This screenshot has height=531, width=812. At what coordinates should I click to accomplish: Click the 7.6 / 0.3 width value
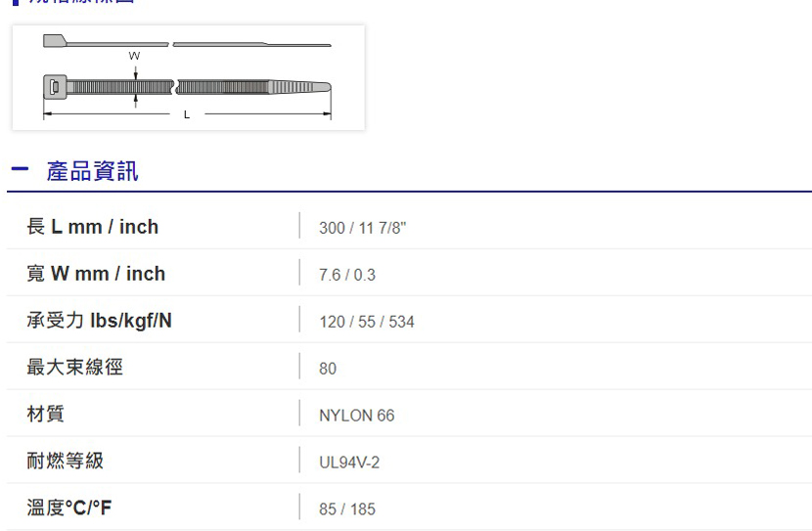tap(347, 275)
